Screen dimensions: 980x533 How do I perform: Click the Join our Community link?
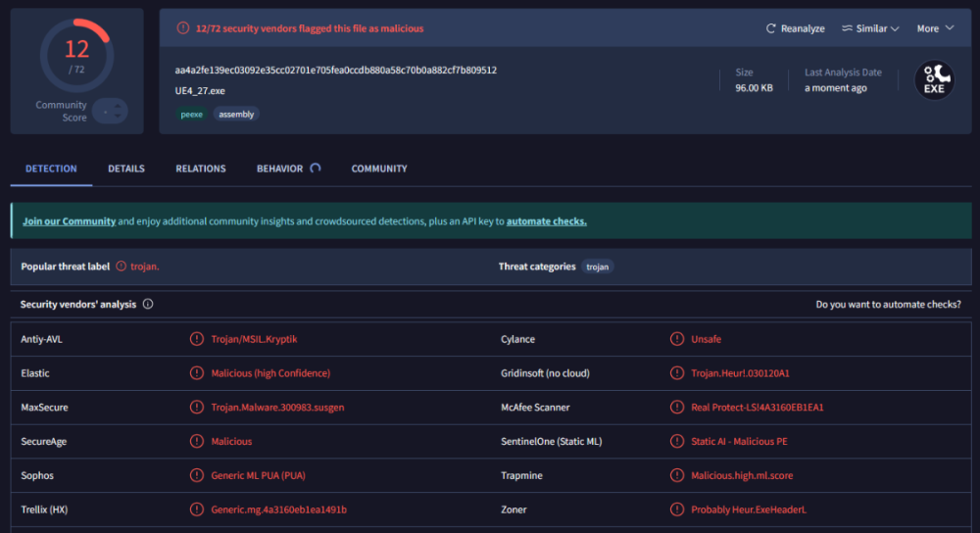click(x=69, y=221)
